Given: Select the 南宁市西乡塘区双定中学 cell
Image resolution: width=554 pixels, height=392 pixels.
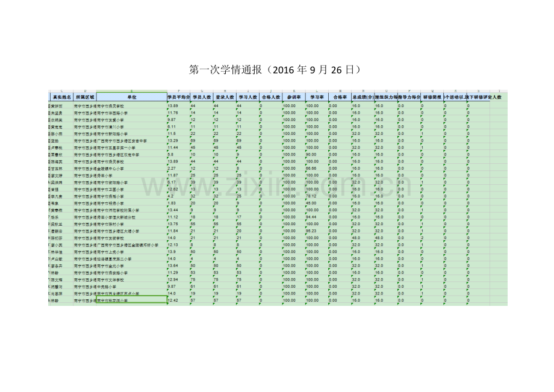Looking at the screenshot, I should point(132,155).
